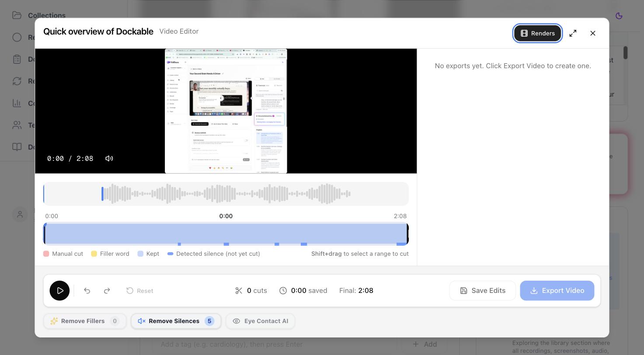Play the video with the round button
644x355 pixels.
[x=59, y=291]
